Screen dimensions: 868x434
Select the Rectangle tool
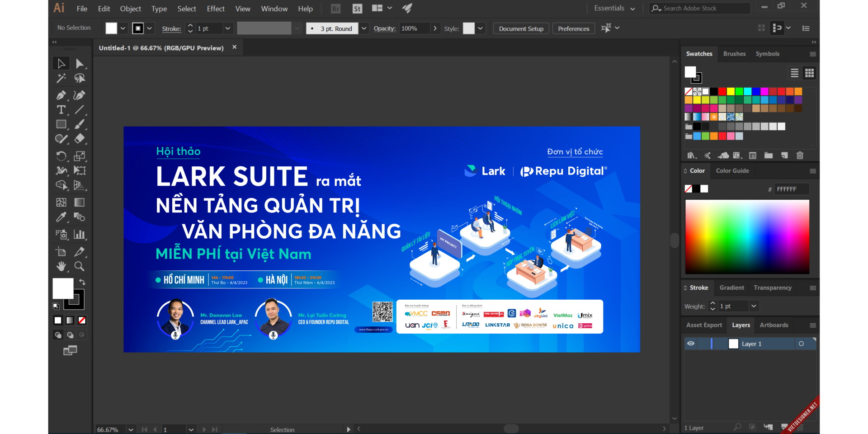(x=61, y=124)
